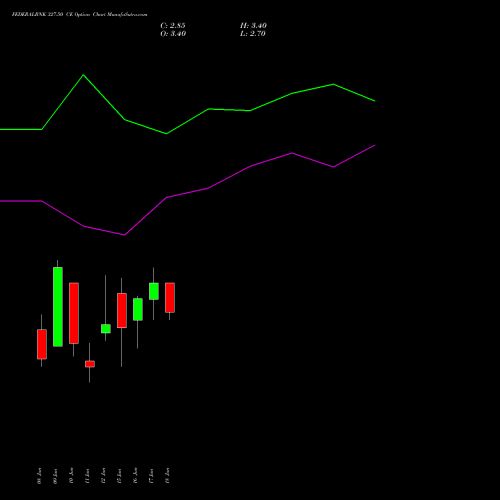Click the 18 Jun date label
Image resolution: width=500 pixels, height=500 pixels.
[x=167, y=476]
